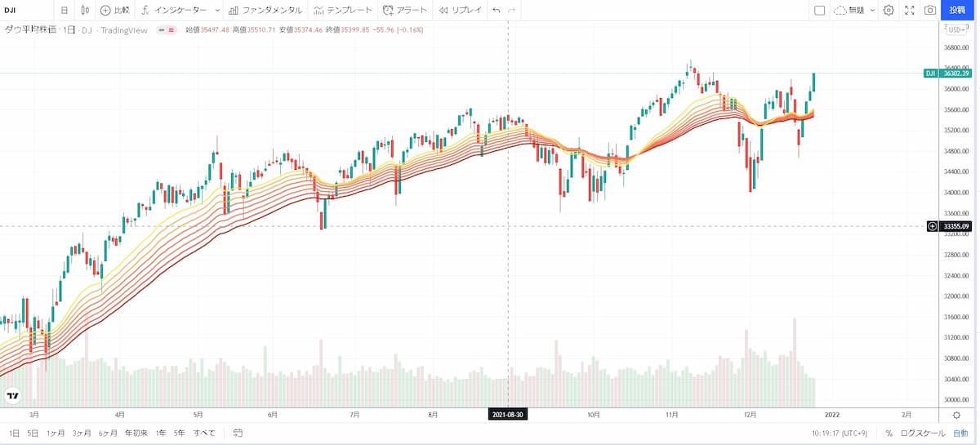980x445 pixels.
Task: Click the blue 投稿 publish button
Action: point(957,11)
